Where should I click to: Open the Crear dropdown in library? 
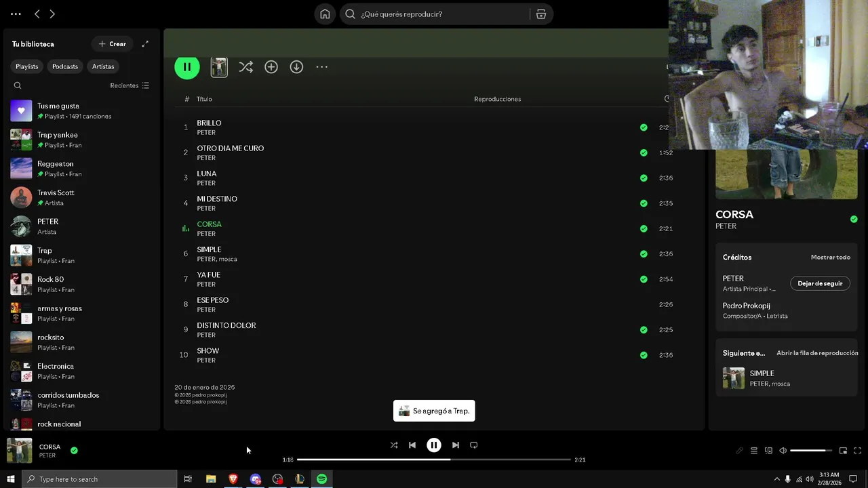[x=113, y=44]
